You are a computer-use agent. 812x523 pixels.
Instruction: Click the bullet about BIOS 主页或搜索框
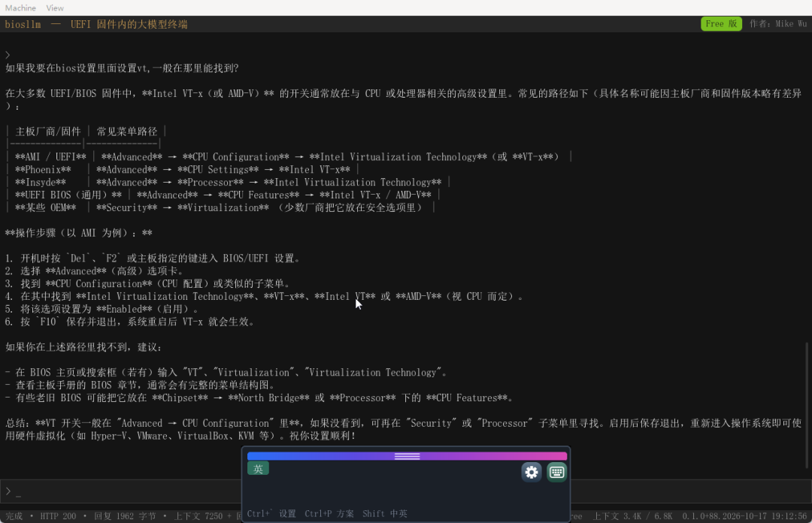point(226,373)
